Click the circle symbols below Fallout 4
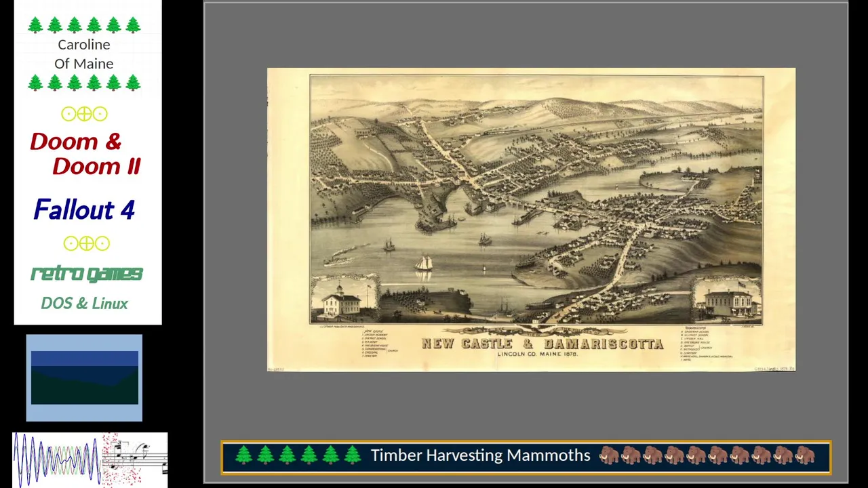Viewport: 868px width, 488px height. [86, 243]
